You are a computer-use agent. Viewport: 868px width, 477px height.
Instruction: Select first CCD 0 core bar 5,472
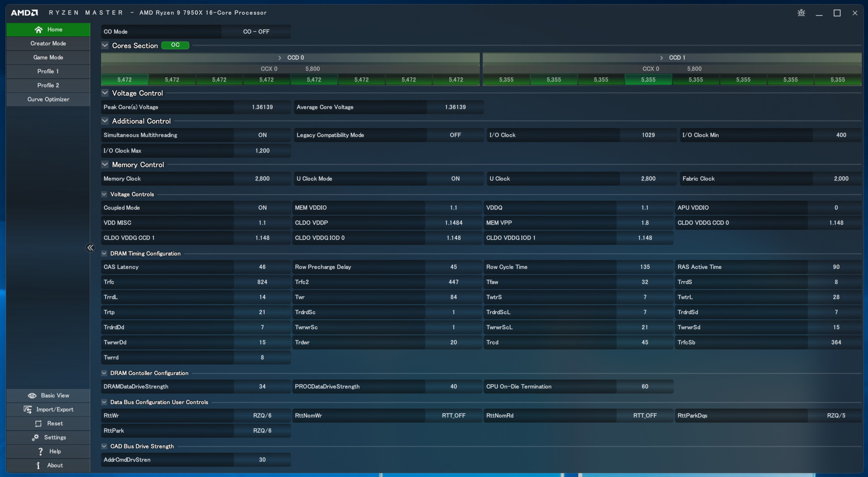pyautogui.click(x=125, y=80)
